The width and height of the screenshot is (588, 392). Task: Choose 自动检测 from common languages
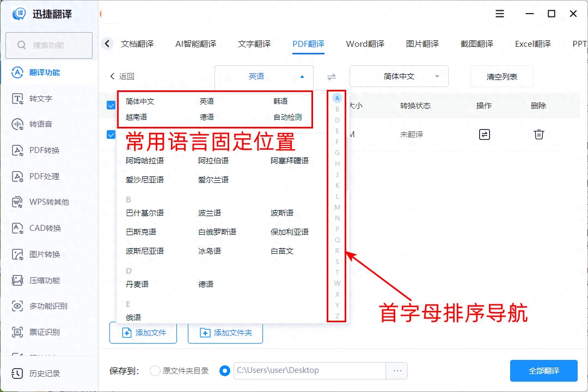[x=287, y=117]
